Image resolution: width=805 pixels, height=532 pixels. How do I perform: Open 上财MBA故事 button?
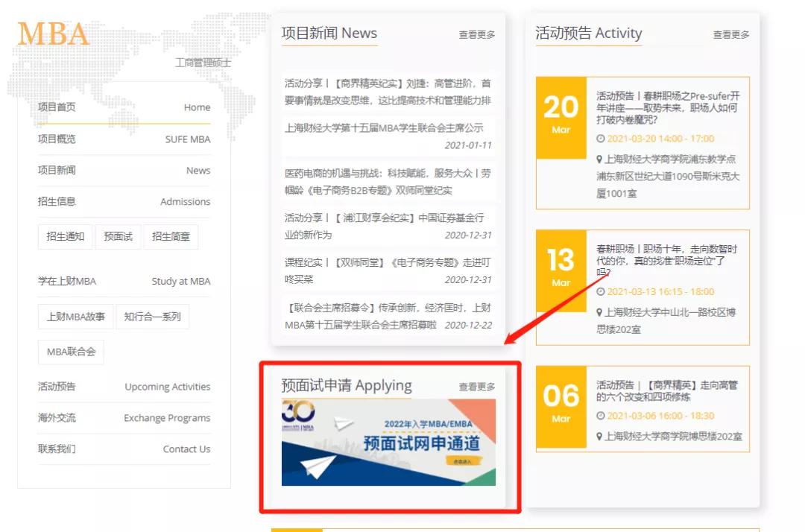click(x=75, y=317)
